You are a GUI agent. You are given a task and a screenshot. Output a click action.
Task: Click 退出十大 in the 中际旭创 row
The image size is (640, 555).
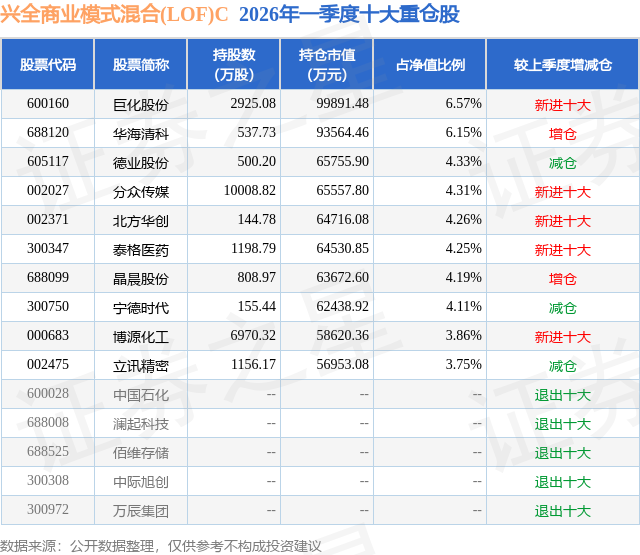[563, 482]
